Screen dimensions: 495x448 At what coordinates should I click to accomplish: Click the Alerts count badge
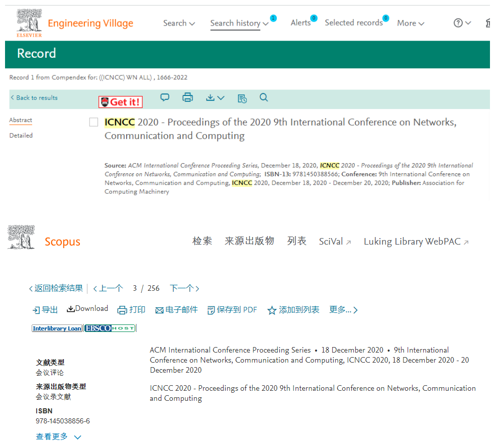click(x=314, y=18)
